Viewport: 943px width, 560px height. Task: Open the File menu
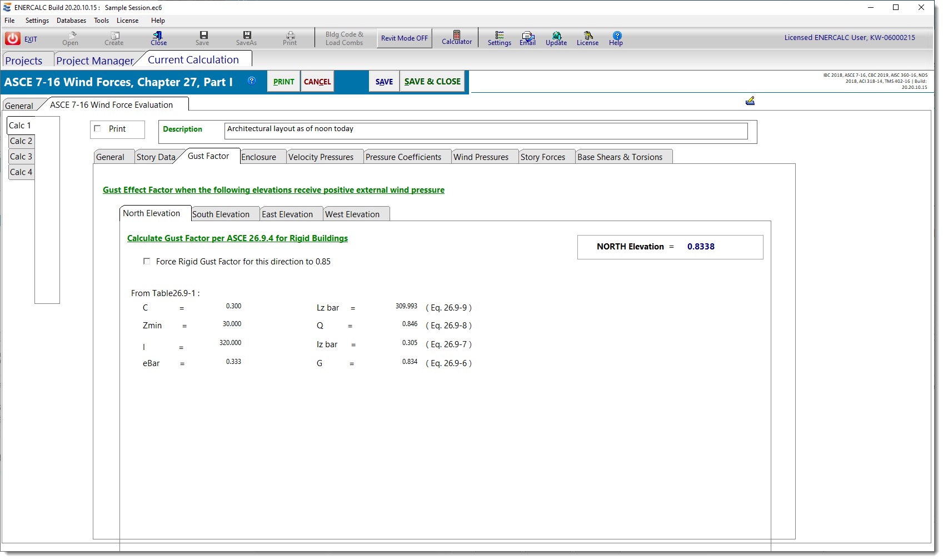pos(10,21)
